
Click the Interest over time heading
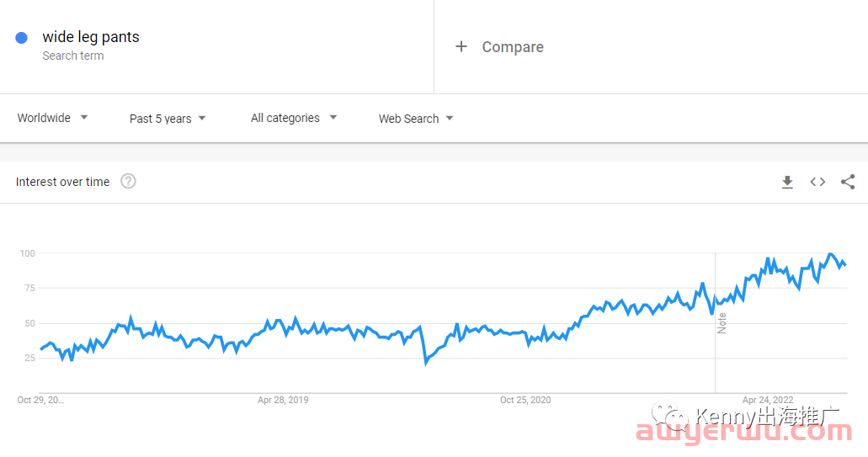pos(62,182)
